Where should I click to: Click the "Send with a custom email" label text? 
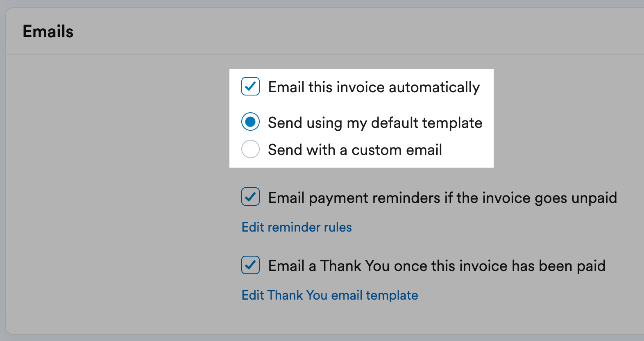point(355,150)
